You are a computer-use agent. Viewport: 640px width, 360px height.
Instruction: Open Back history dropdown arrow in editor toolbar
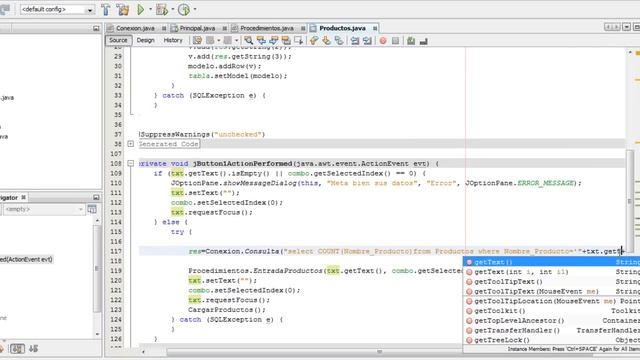(218, 40)
